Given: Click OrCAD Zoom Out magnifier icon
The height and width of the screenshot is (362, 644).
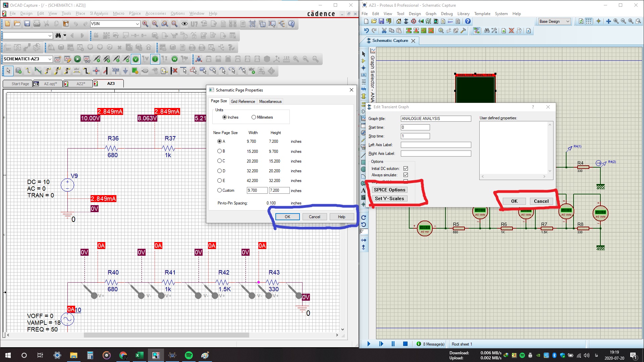Looking at the screenshot, I should 155,24.
